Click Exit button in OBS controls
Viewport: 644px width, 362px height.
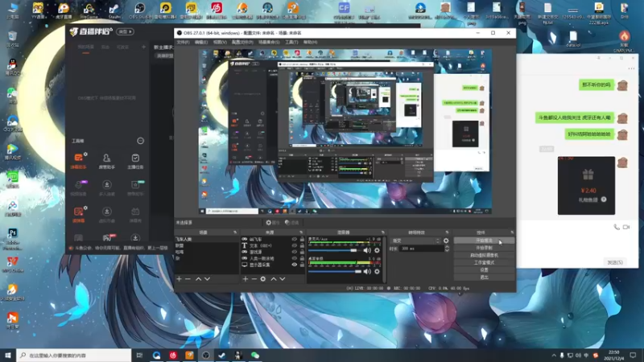point(485,278)
